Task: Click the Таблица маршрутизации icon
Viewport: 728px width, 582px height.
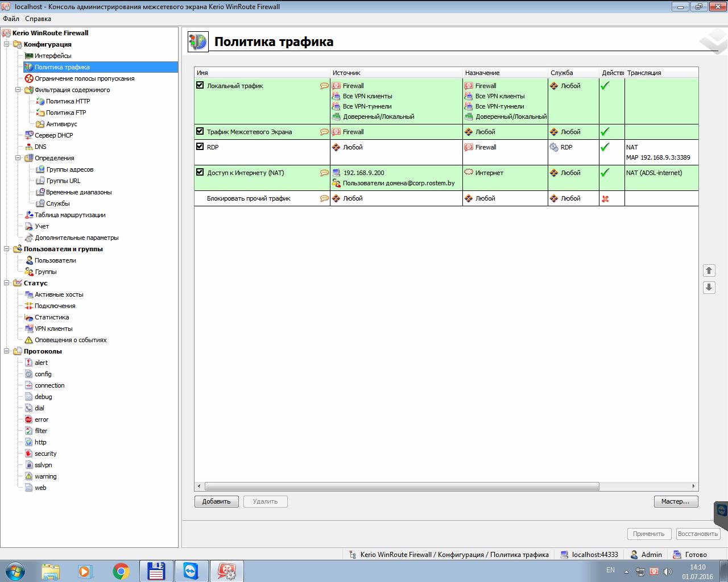Action: coord(29,215)
